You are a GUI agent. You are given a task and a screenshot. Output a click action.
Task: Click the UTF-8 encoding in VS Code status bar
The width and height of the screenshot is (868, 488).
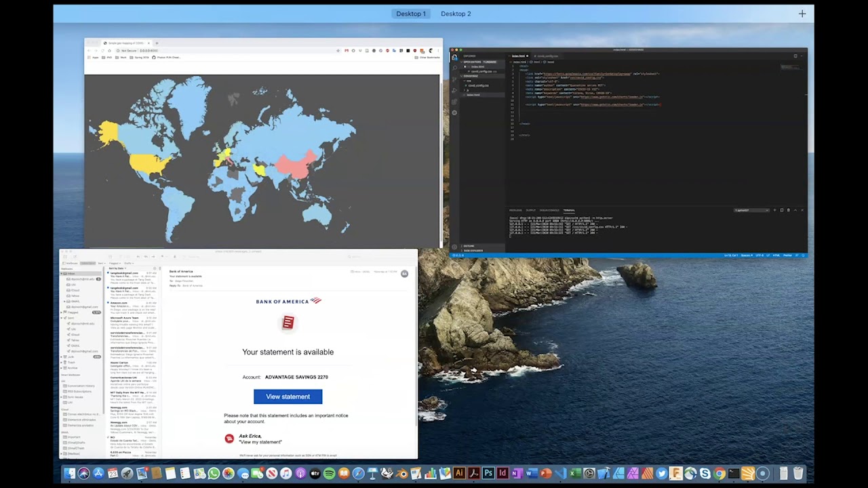[x=759, y=256]
